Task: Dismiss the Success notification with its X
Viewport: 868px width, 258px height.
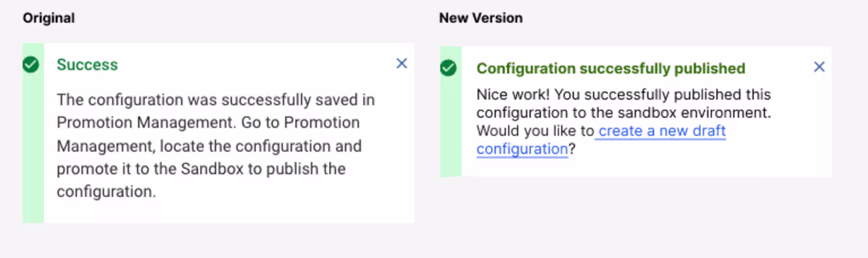Action: pyautogui.click(x=402, y=64)
